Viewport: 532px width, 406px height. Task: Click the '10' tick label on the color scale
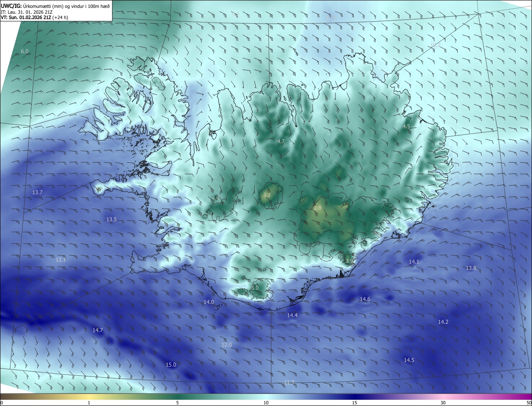[x=266, y=403]
